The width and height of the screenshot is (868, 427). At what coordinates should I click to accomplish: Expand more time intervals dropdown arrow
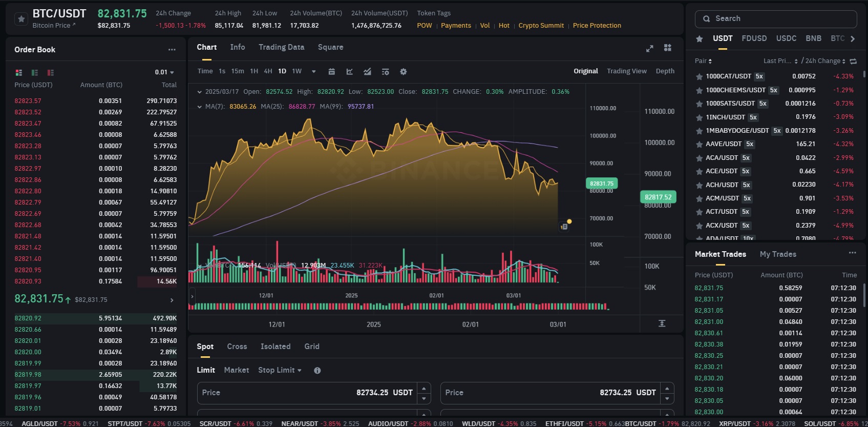coord(313,72)
